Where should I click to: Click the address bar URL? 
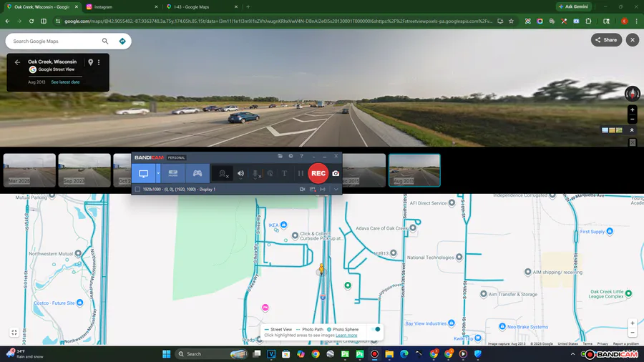click(278, 21)
